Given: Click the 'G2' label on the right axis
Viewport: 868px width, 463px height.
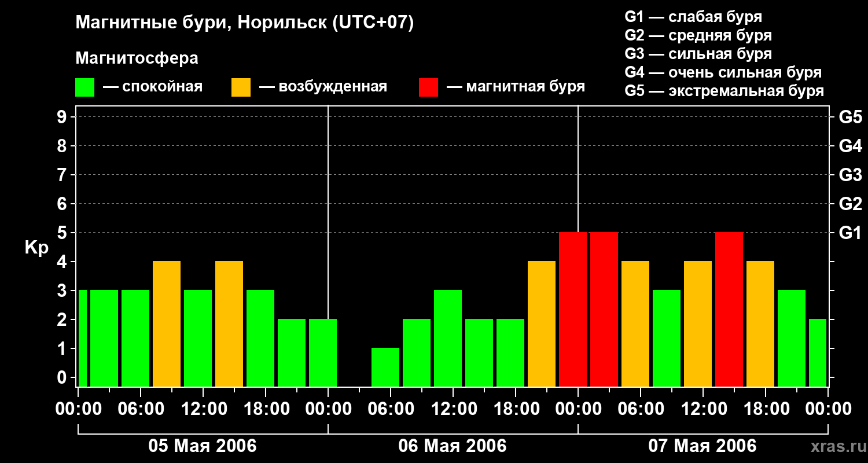Looking at the screenshot, I should point(851,204).
